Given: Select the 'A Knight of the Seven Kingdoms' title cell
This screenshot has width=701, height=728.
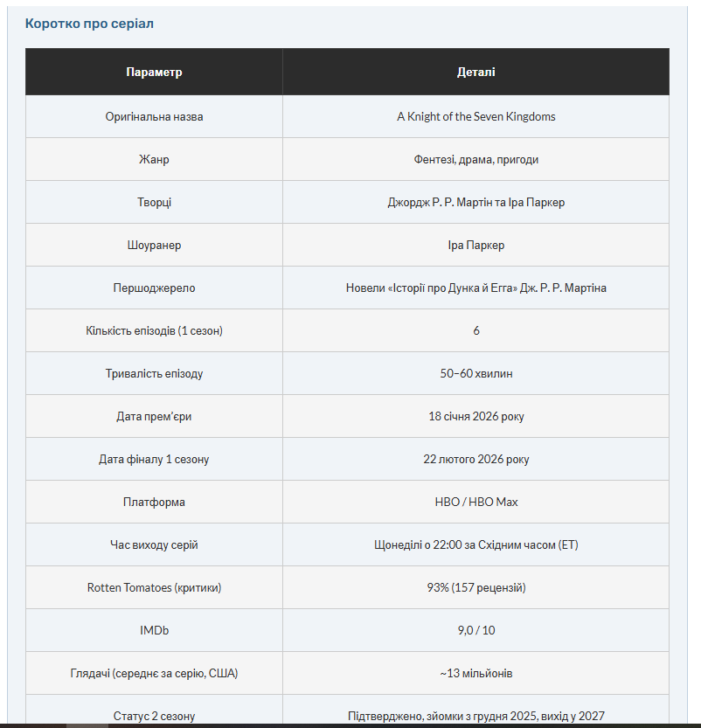Looking at the screenshot, I should tap(475, 116).
